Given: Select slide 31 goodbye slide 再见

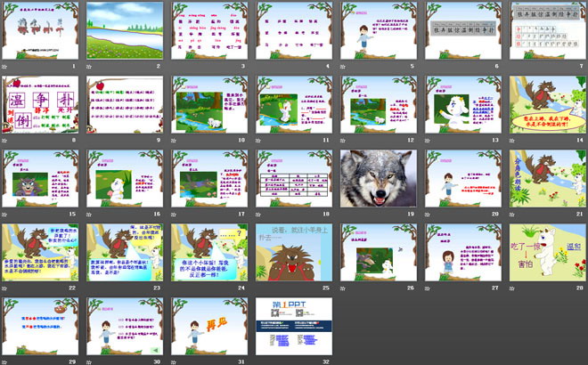Looking at the screenshot, I should 209,327.
